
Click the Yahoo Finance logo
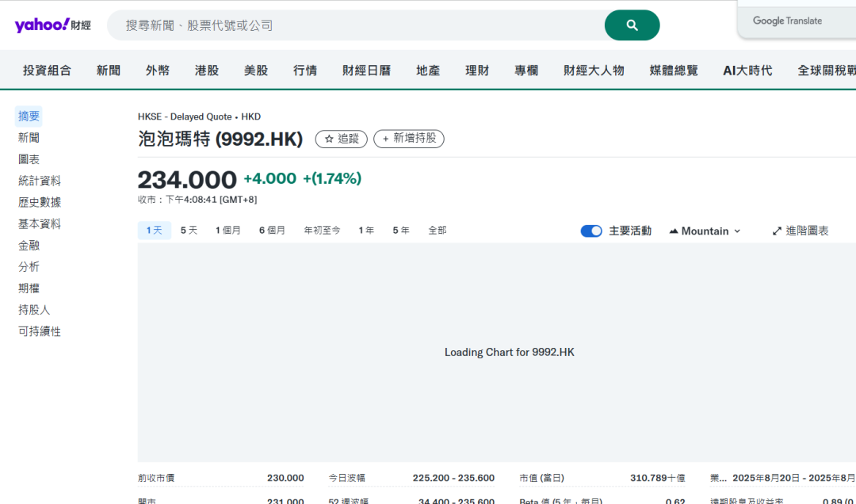[52, 25]
